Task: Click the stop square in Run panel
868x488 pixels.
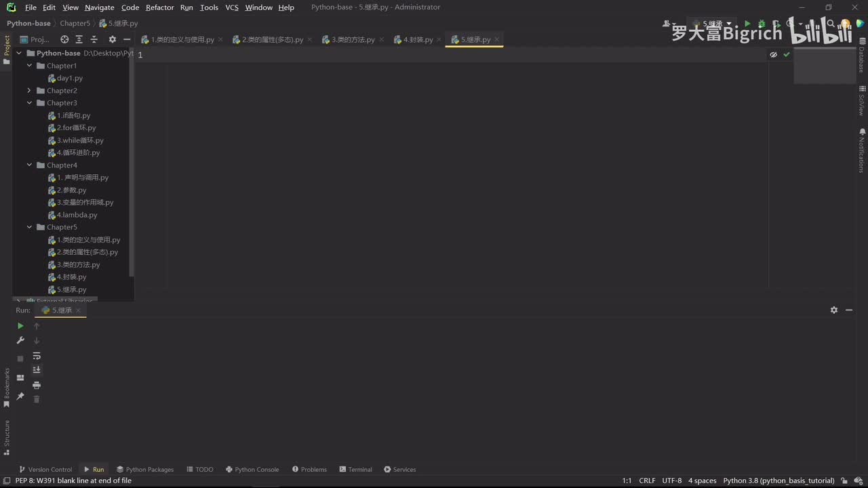Action: (x=20, y=358)
